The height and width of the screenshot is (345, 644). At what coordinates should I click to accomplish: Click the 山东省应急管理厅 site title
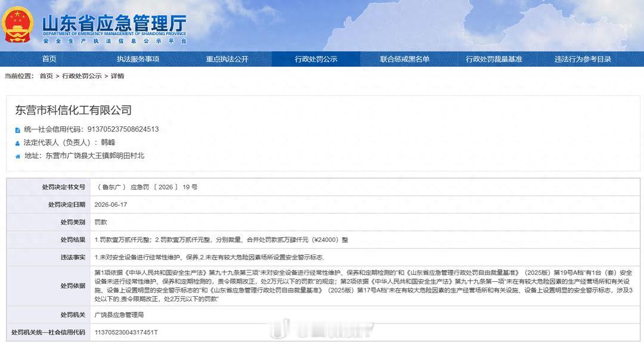click(x=114, y=23)
